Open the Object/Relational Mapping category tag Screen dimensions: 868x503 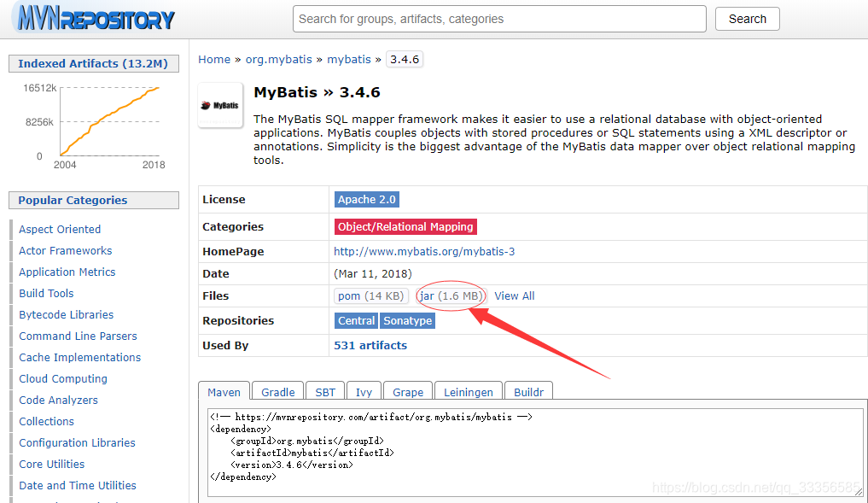(x=405, y=226)
